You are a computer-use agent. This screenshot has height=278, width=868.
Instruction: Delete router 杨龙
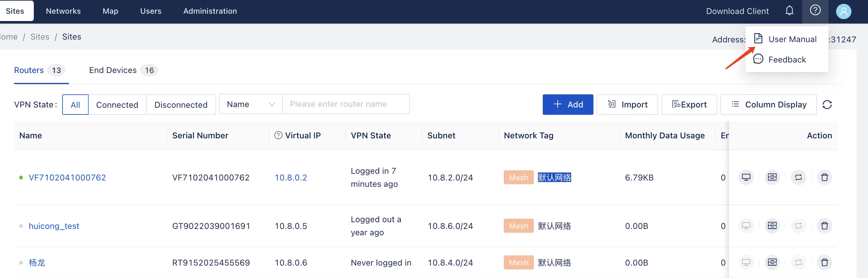[x=824, y=262]
